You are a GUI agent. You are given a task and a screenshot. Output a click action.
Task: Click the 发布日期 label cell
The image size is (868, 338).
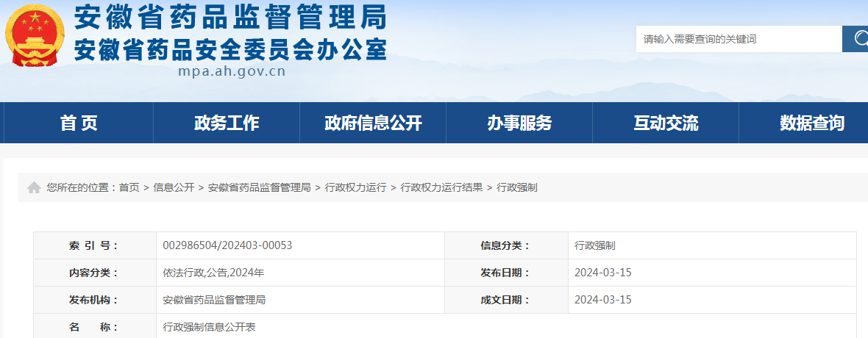506,273
